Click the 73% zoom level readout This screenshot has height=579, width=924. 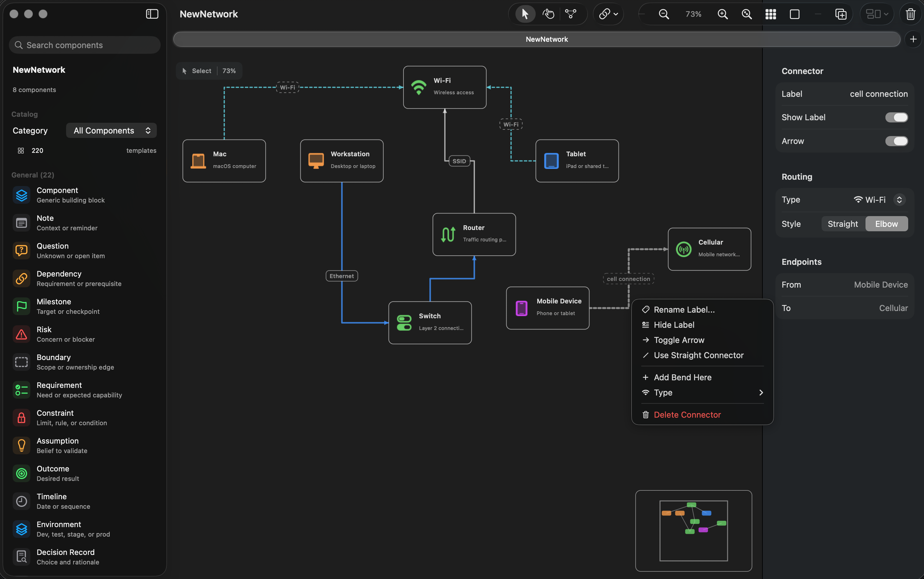coord(693,14)
